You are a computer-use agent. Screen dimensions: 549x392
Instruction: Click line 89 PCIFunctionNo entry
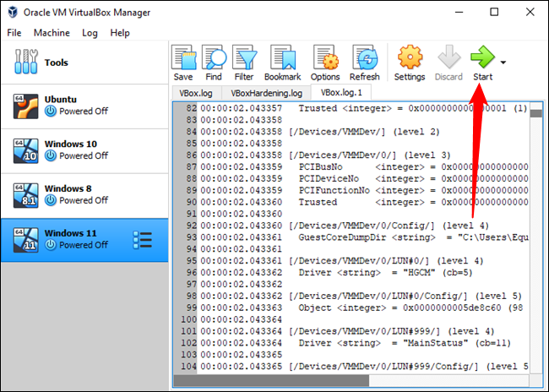413,191
